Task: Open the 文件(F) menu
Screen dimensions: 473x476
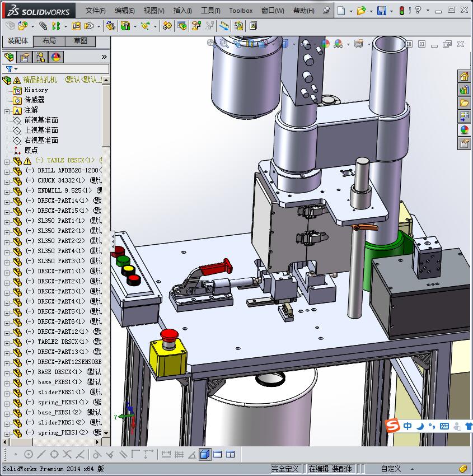Action: [95, 11]
